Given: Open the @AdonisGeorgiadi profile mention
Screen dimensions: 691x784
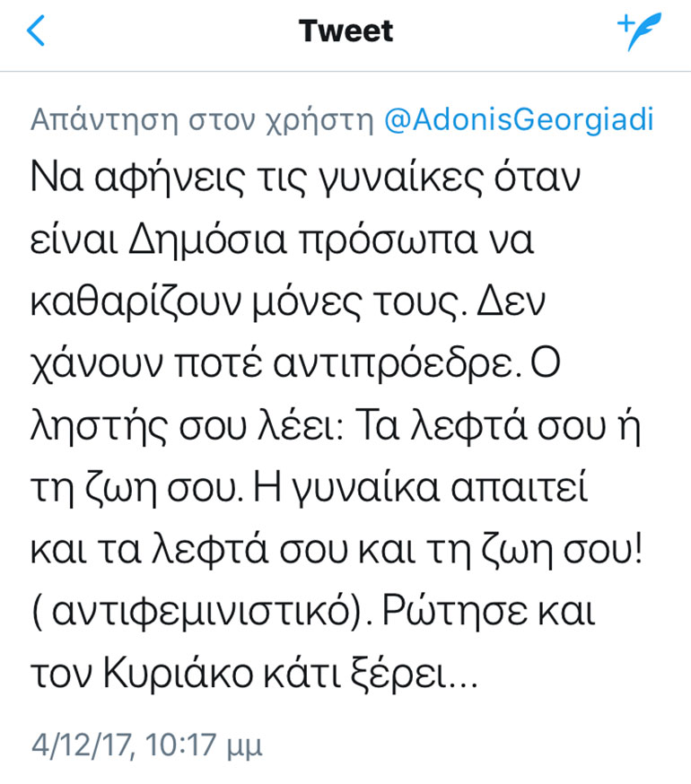Looking at the screenshot, I should click(x=519, y=121).
